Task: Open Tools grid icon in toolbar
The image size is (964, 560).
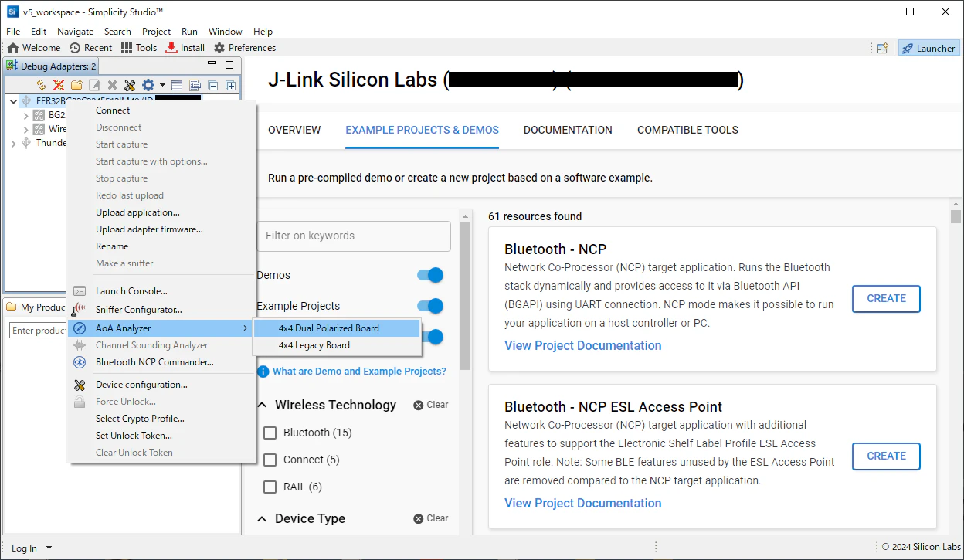Action: coord(127,48)
